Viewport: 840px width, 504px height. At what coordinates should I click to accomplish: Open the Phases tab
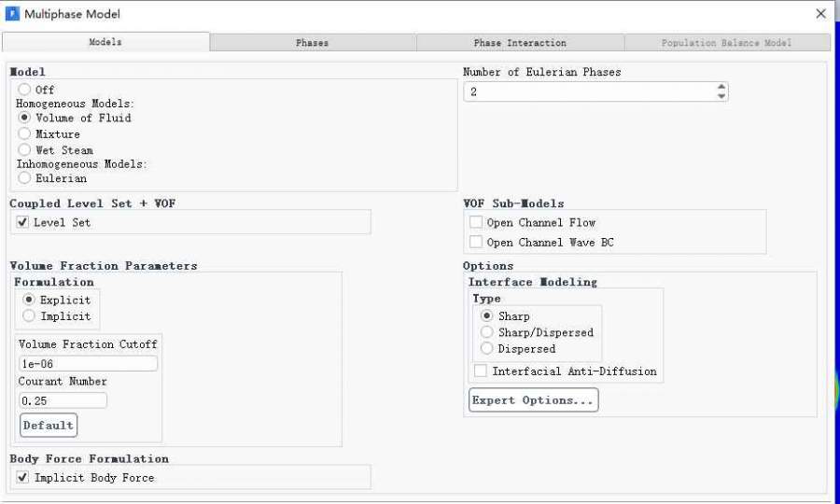(x=312, y=43)
